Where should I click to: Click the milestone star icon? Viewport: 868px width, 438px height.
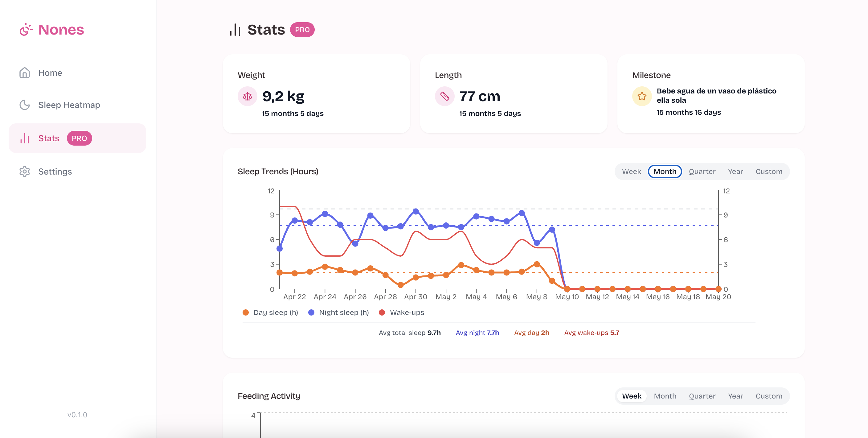tap(642, 97)
